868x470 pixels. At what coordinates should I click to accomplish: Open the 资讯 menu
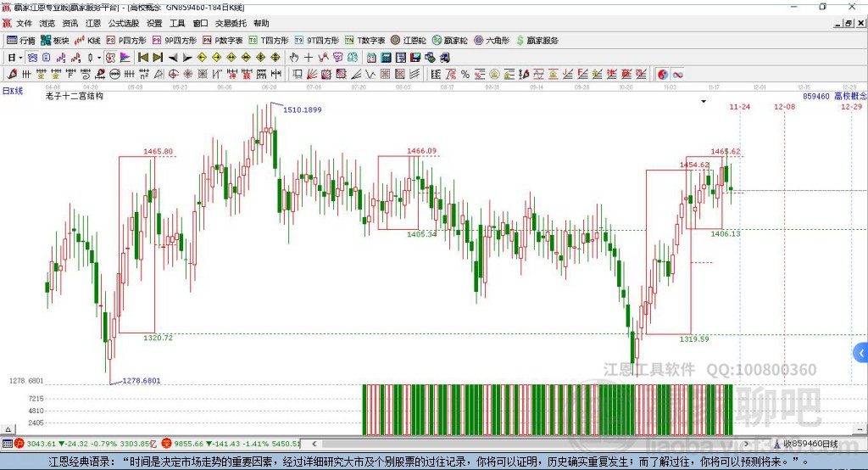point(70,23)
